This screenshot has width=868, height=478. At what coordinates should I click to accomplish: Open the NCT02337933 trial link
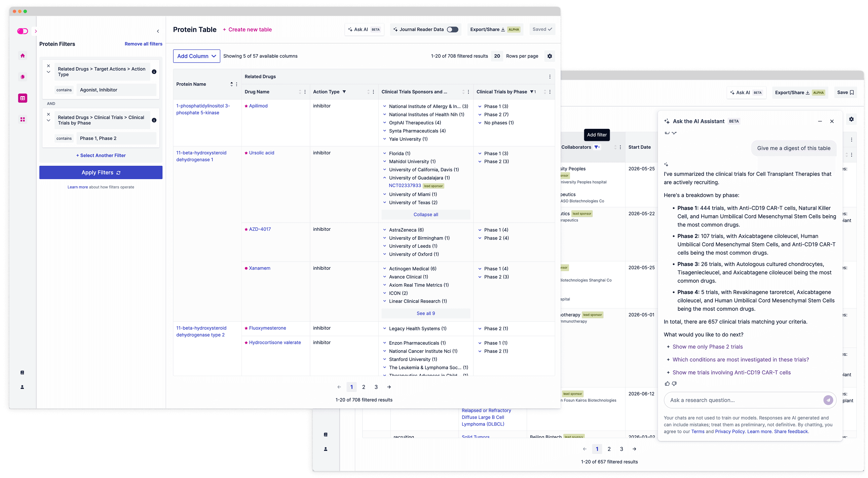(405, 185)
